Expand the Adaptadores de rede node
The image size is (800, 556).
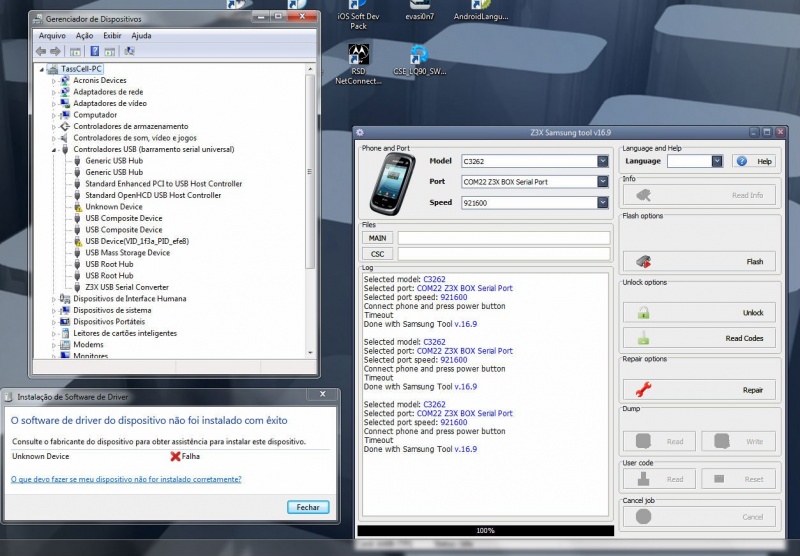pyautogui.click(x=54, y=92)
